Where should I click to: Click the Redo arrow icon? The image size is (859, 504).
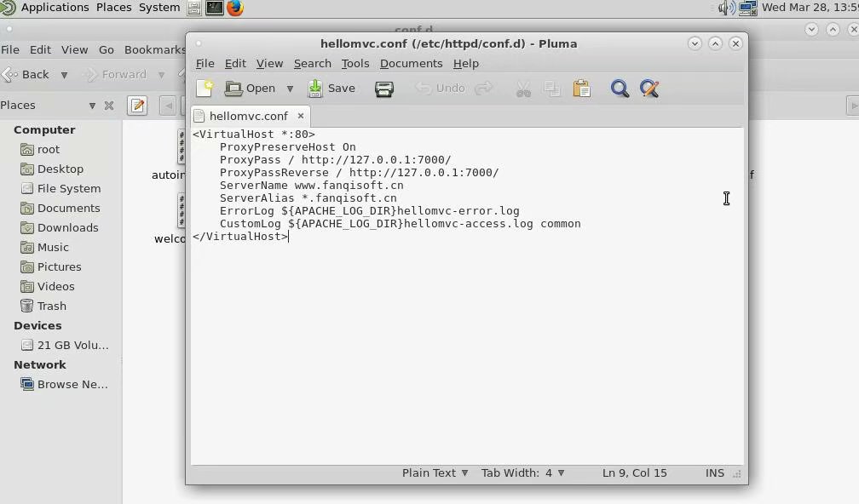(x=484, y=88)
